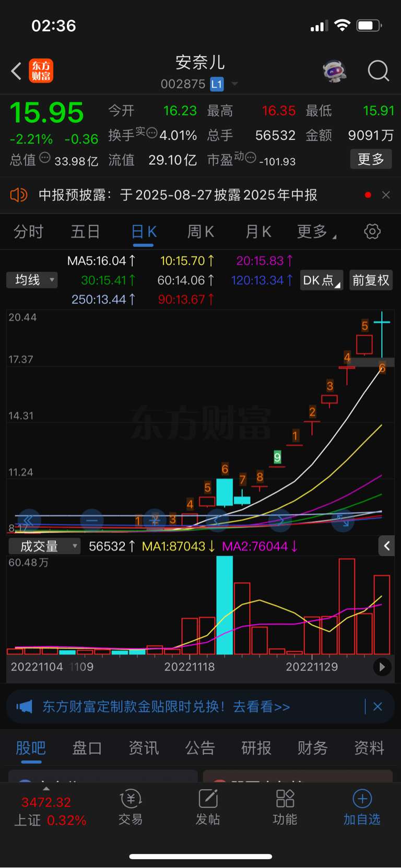Tap the tall cyan volume bar

pyautogui.click(x=225, y=605)
